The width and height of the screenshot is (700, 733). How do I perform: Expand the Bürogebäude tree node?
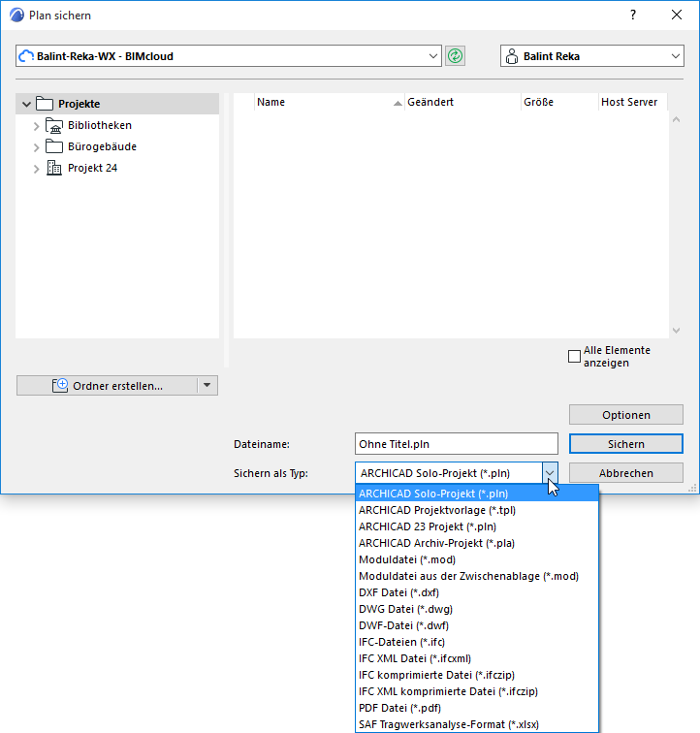36,147
